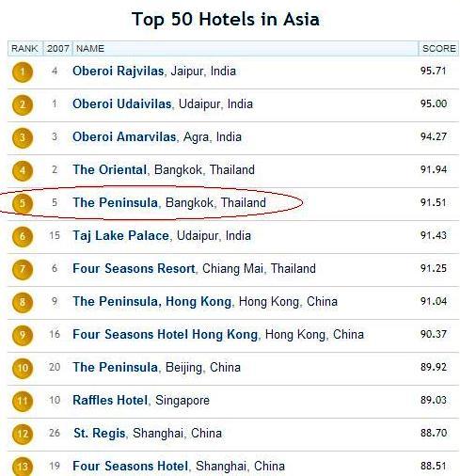Sort by the 2007 column header
The height and width of the screenshot is (476, 460).
58,49
